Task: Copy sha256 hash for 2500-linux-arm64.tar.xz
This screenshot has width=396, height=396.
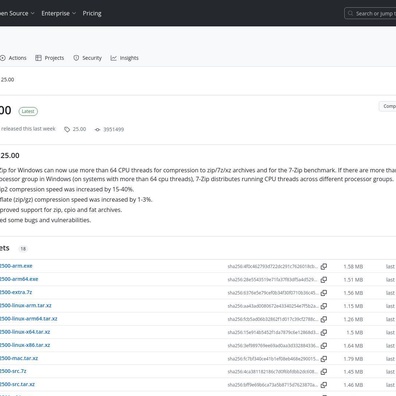Action: (324, 319)
